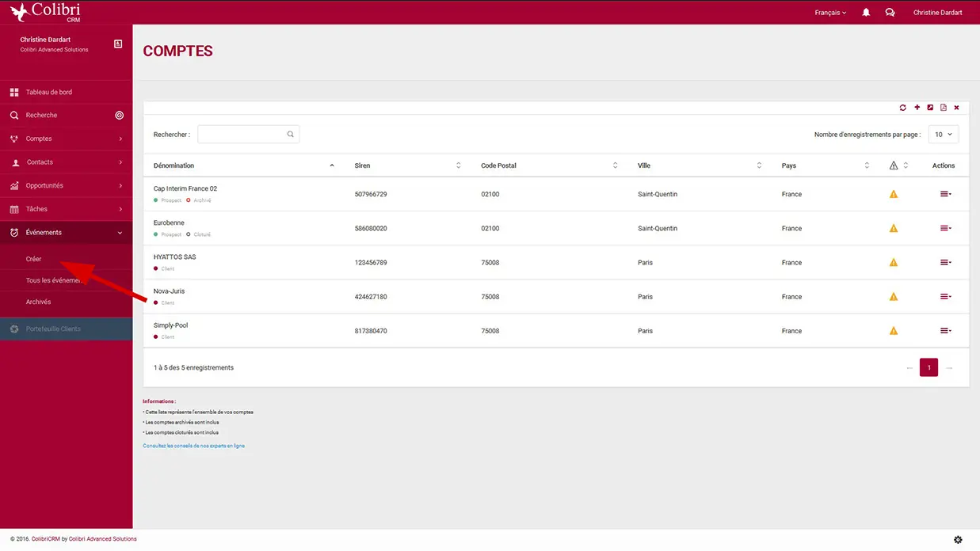Open Tableau de bord in the sidebar
Screen dimensions: 980x551
67,92
